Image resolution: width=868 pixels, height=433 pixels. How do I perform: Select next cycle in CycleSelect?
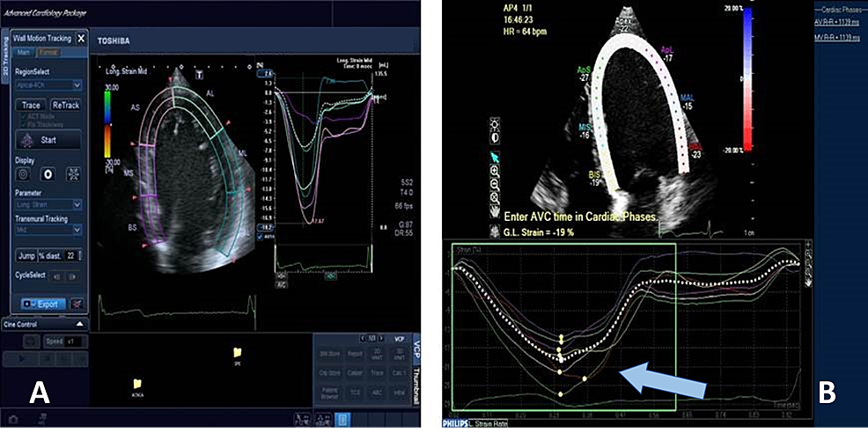point(72,278)
